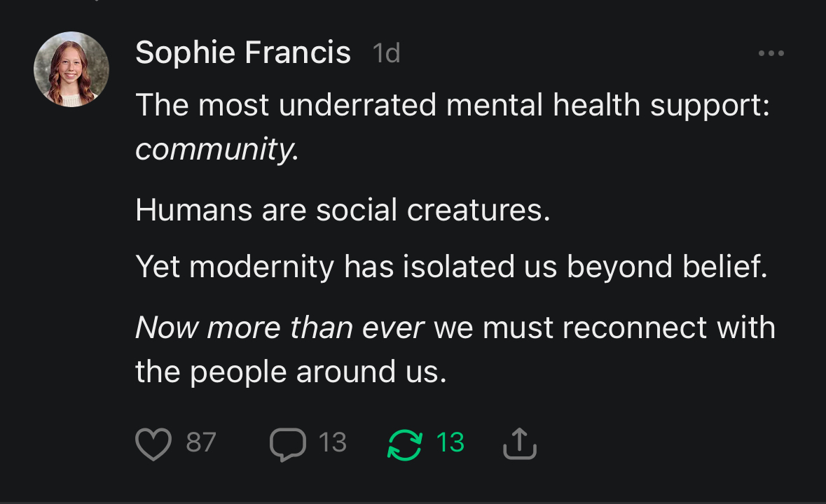The width and height of the screenshot is (826, 504).
Task: Share the post using the upload arrow icon
Action: point(520,444)
